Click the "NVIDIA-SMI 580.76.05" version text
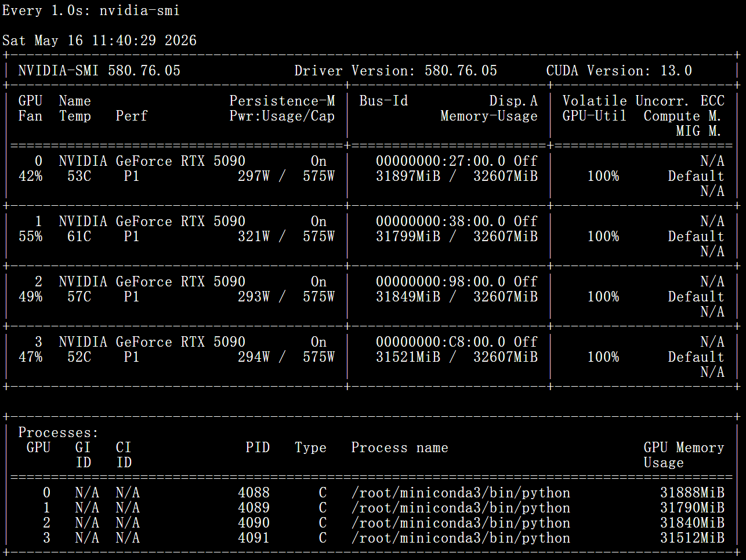Viewport: 746px width, 560px height. (x=99, y=71)
